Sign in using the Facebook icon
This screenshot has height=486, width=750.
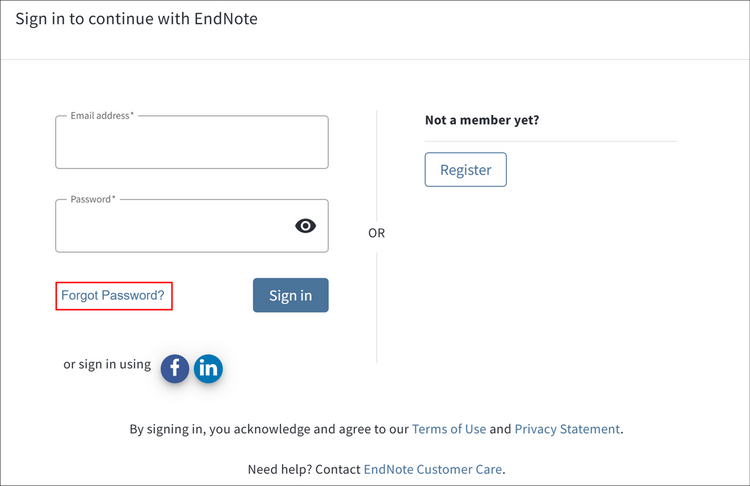pyautogui.click(x=175, y=369)
